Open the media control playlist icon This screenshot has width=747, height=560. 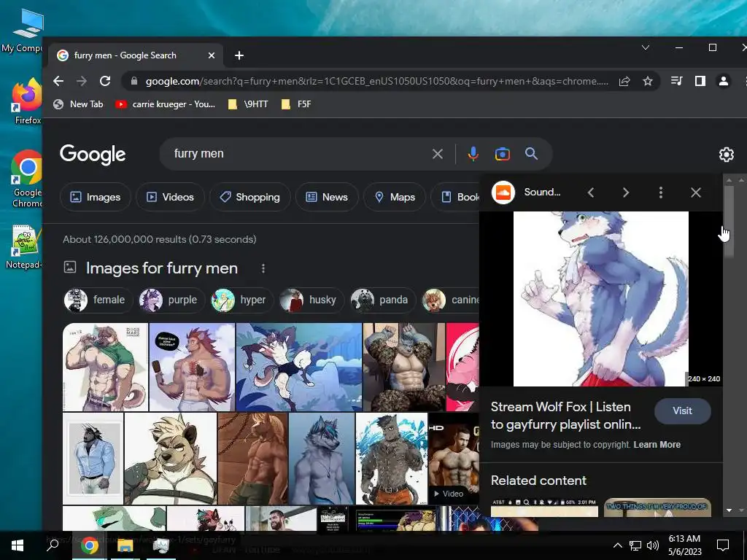pos(676,81)
